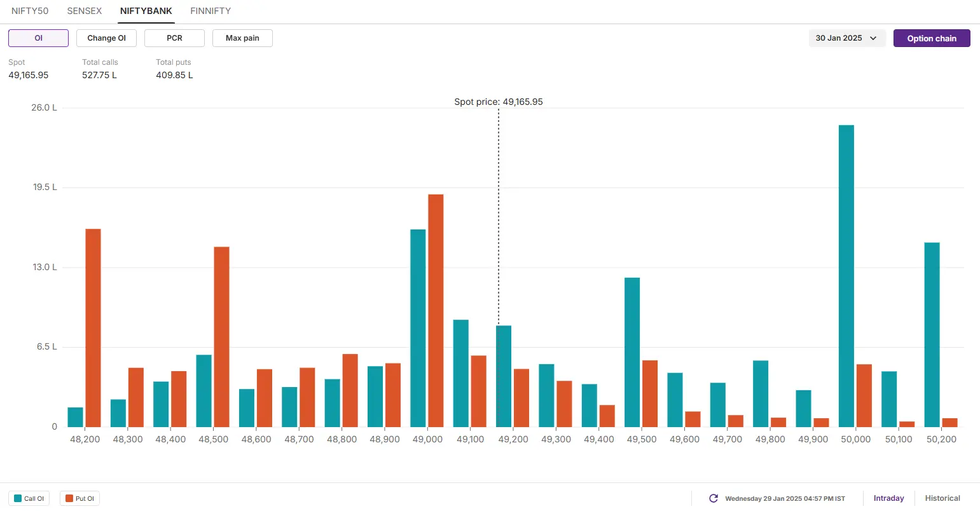Switch to Historical data mode

pos(942,498)
